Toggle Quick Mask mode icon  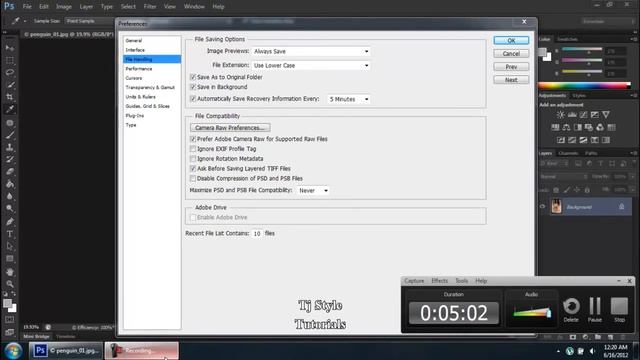10,320
